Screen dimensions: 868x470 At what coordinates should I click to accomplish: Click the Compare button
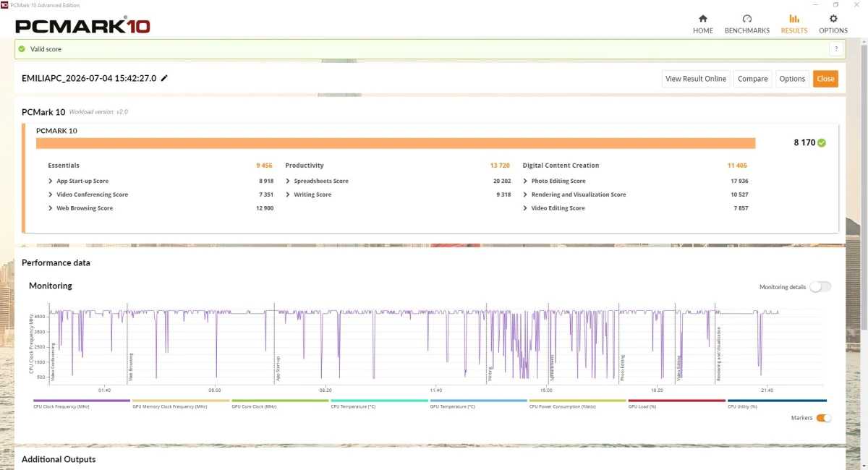pos(753,79)
